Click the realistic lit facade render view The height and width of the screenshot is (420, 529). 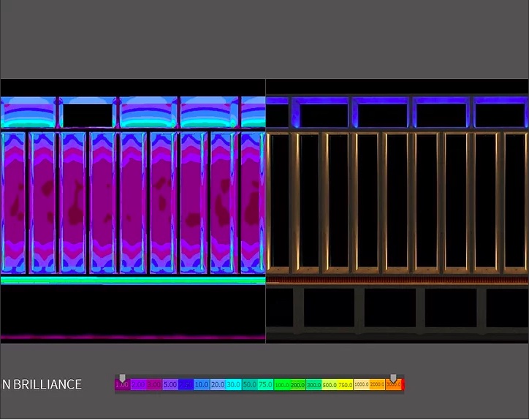click(x=397, y=211)
